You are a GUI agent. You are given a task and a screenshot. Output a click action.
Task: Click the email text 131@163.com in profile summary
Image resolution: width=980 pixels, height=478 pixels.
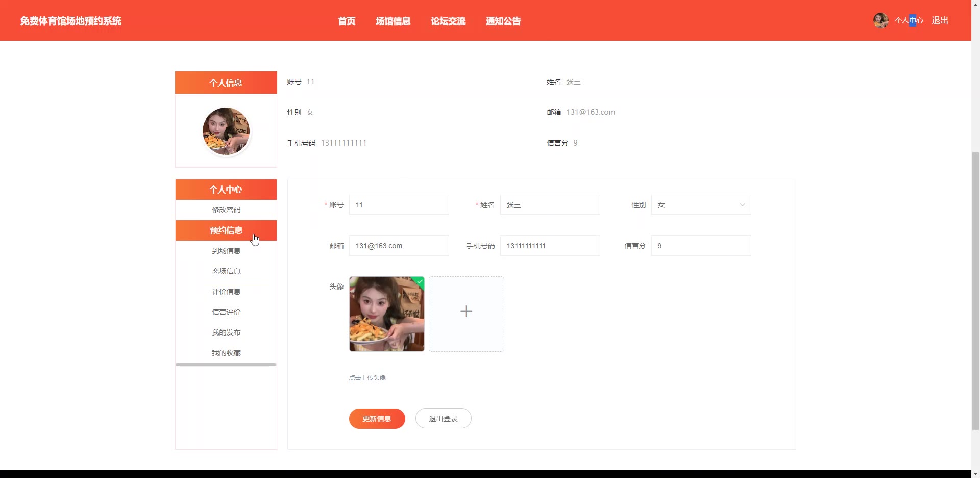pos(591,112)
